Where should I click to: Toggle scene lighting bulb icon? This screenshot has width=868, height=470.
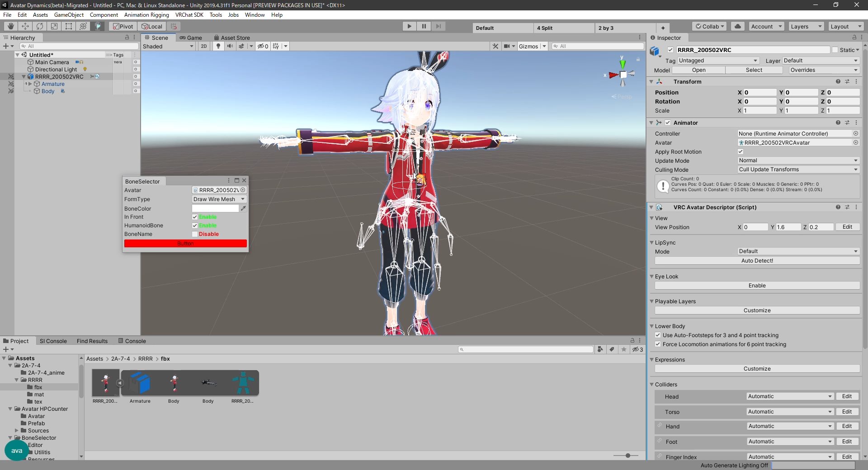218,46
